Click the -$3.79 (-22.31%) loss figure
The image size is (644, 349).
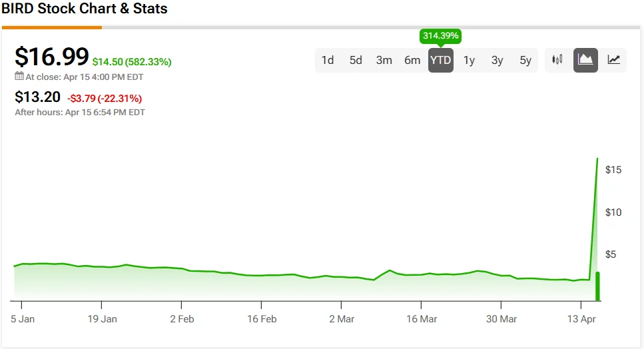[105, 99]
